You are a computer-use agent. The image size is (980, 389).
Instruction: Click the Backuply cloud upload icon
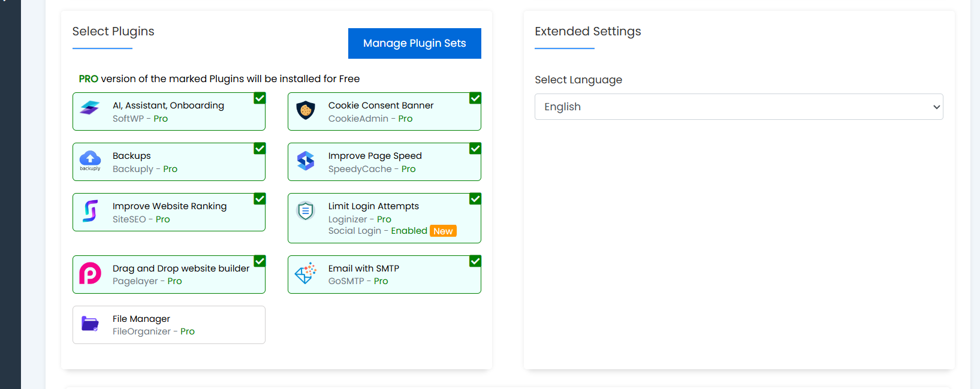[x=90, y=160]
